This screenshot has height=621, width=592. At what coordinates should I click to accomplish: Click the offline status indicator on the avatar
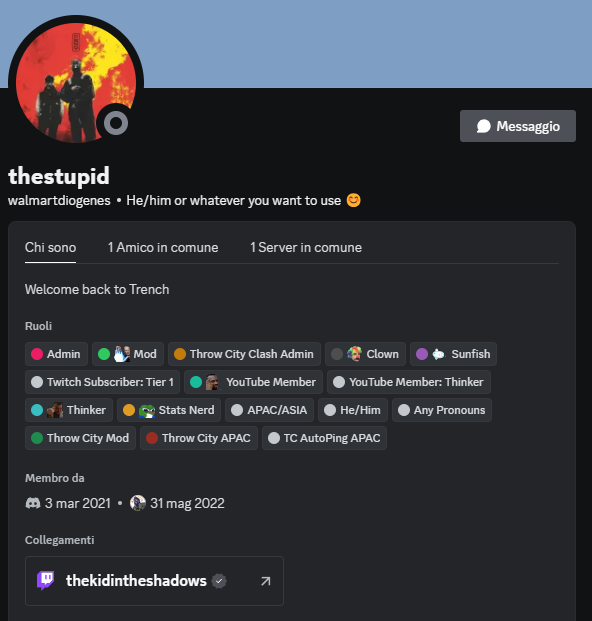tap(116, 123)
